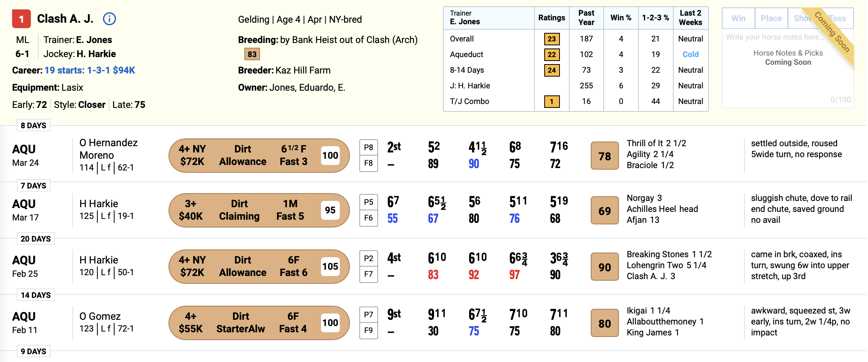Click the info icon beside Clash A. J.
Viewport: 868px width, 362px height.
click(x=109, y=19)
